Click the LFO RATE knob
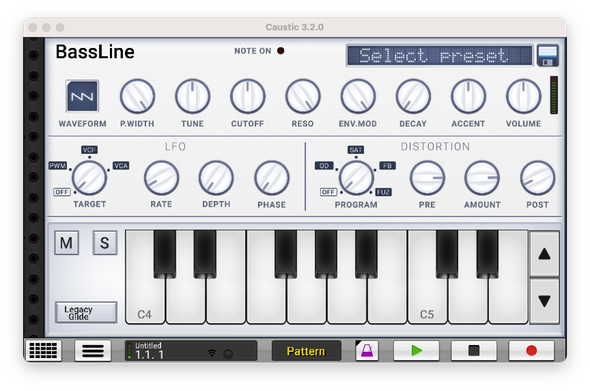The image size is (590, 391). coord(161,178)
